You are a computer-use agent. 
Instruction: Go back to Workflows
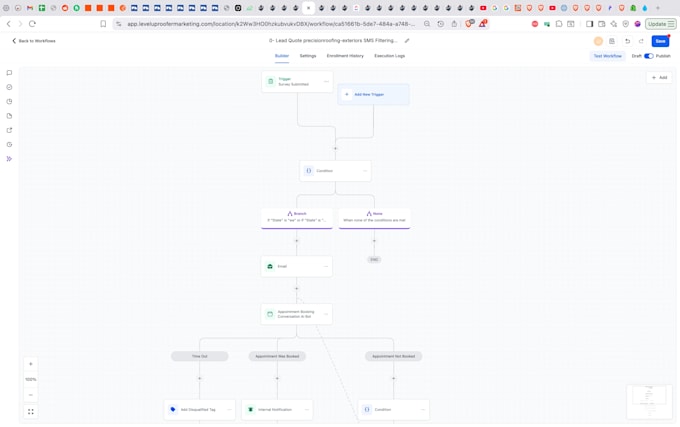pos(34,41)
